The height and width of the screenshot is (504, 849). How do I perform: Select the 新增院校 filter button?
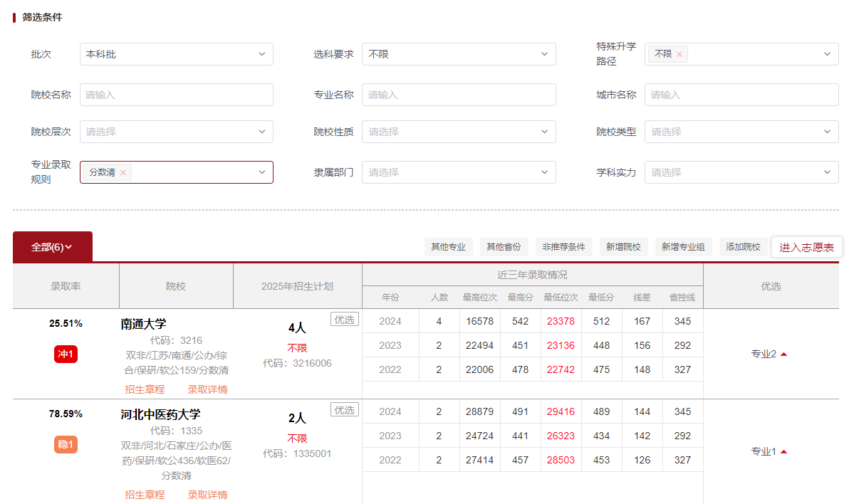623,247
